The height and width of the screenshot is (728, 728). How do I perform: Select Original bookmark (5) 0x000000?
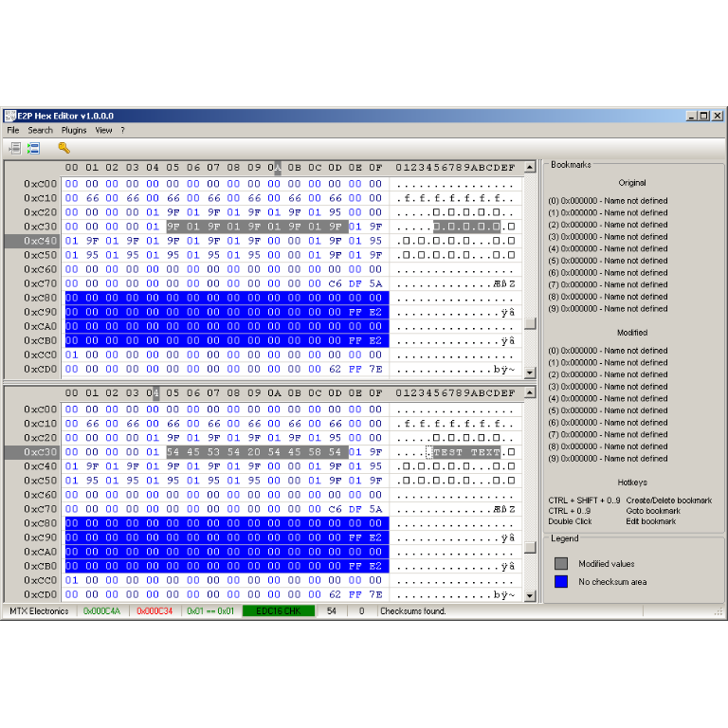click(x=608, y=261)
